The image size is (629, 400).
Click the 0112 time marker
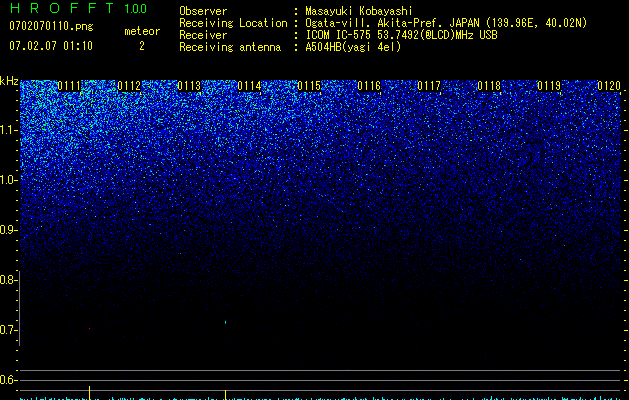(129, 86)
